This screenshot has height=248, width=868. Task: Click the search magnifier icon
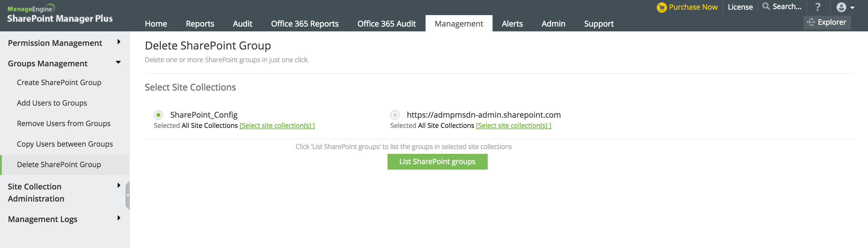766,6
